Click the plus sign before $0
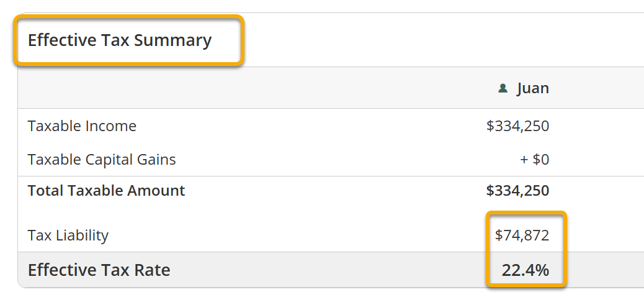Image resolution: width=644 pixels, height=297 pixels. pos(524,160)
